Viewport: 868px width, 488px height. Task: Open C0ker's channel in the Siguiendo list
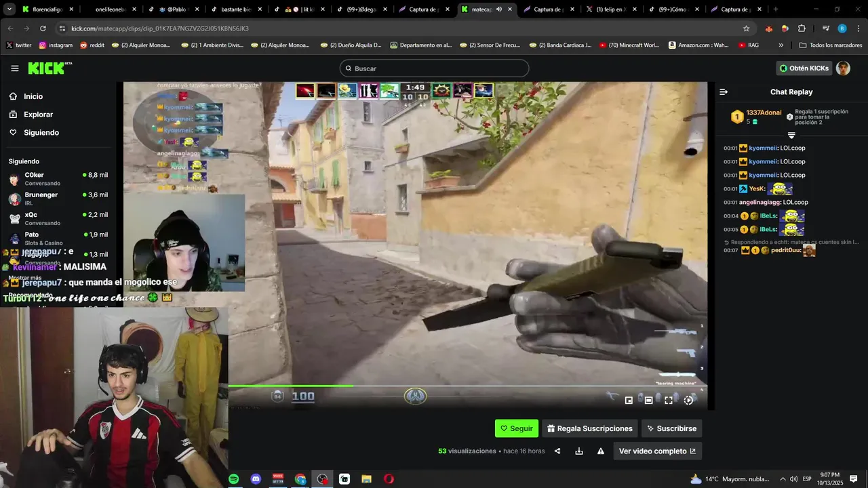point(58,179)
